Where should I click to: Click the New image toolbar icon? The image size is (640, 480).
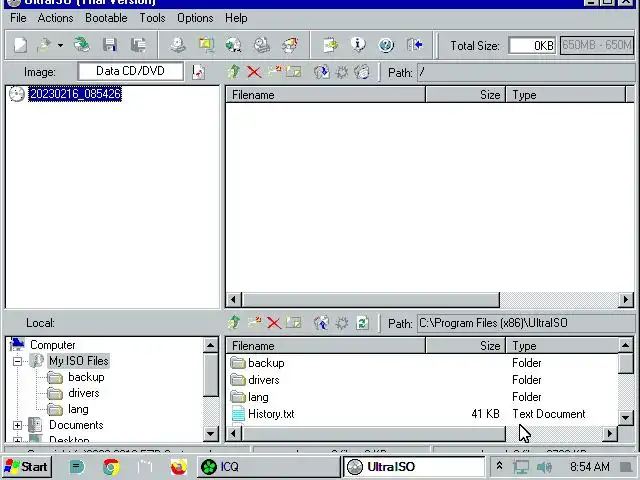pyautogui.click(x=20, y=45)
